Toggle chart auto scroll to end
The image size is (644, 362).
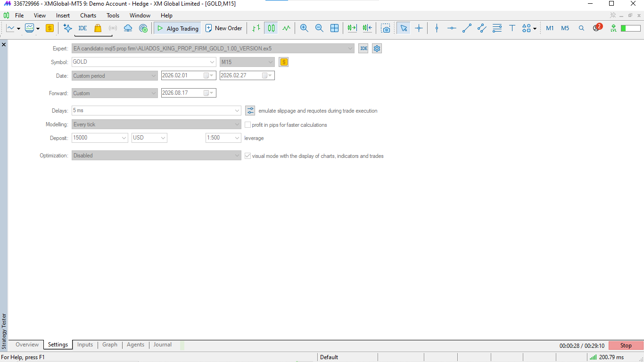click(352, 28)
